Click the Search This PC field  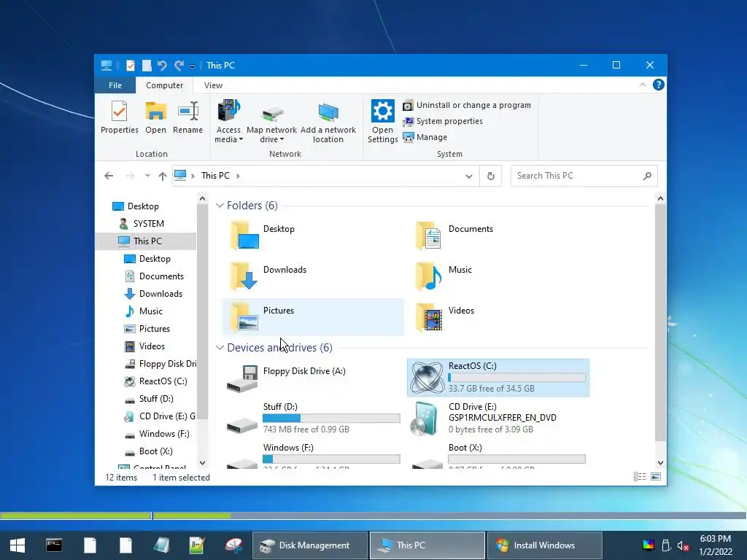[584, 176]
